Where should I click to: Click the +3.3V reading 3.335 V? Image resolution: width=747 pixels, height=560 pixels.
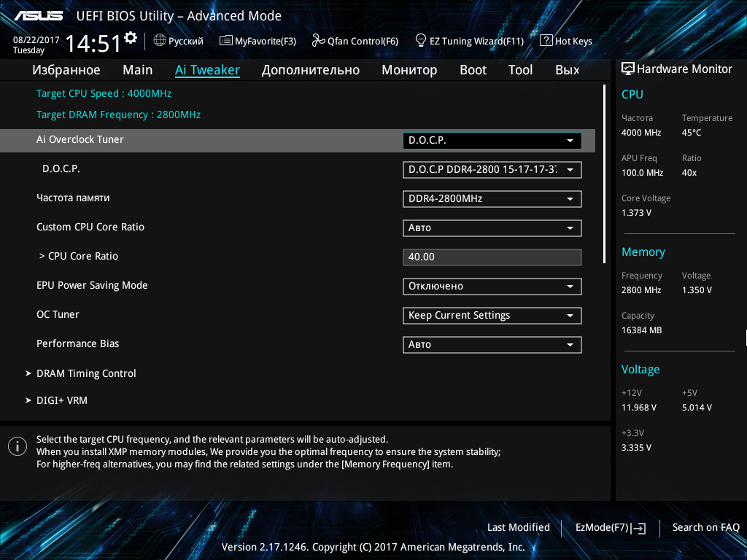(x=636, y=448)
